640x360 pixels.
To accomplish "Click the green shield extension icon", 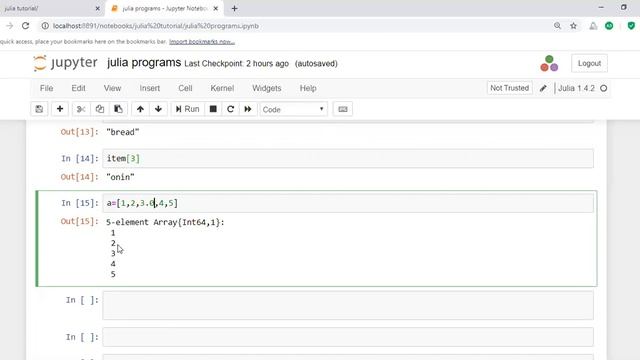I will tap(631, 26).
